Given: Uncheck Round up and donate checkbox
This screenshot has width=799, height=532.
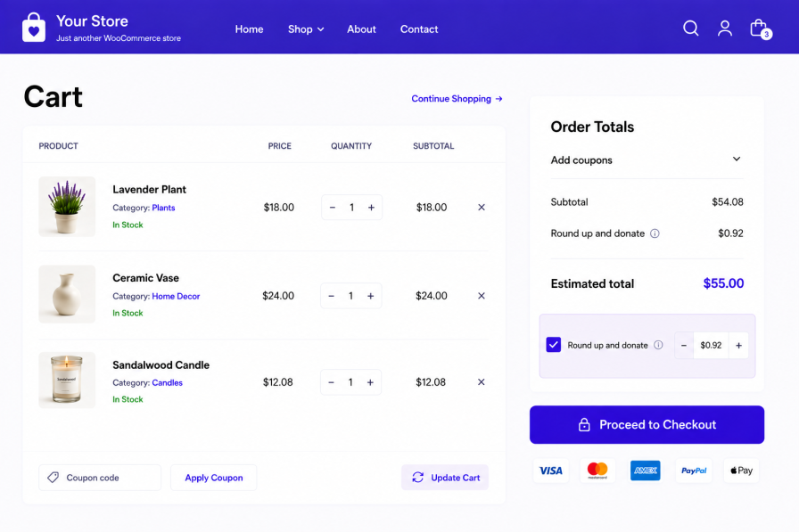Looking at the screenshot, I should point(554,345).
